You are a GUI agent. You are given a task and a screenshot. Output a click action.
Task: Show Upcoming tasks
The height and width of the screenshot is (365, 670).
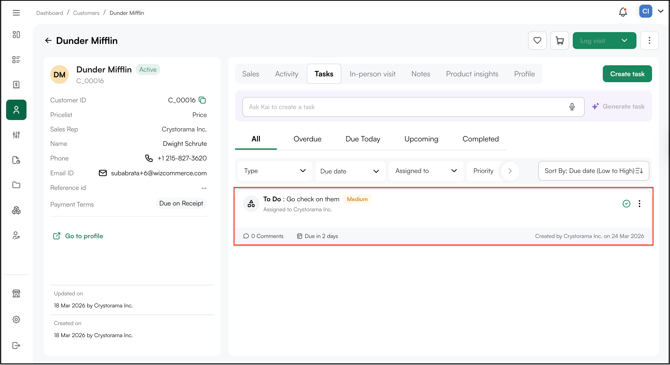pyautogui.click(x=421, y=139)
